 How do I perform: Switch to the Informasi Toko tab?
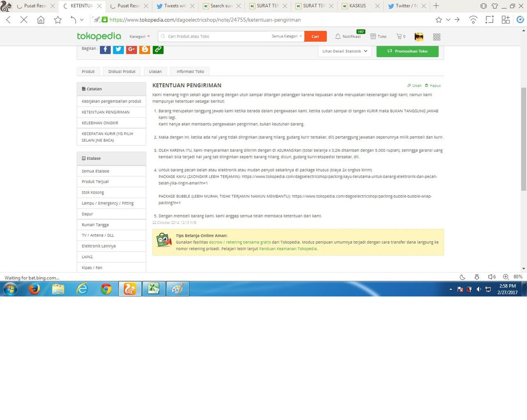coord(190,72)
